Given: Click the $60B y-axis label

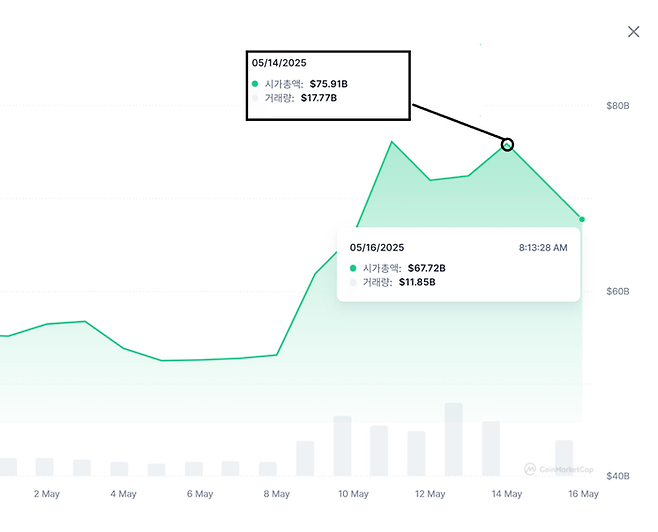Looking at the screenshot, I should click(618, 291).
